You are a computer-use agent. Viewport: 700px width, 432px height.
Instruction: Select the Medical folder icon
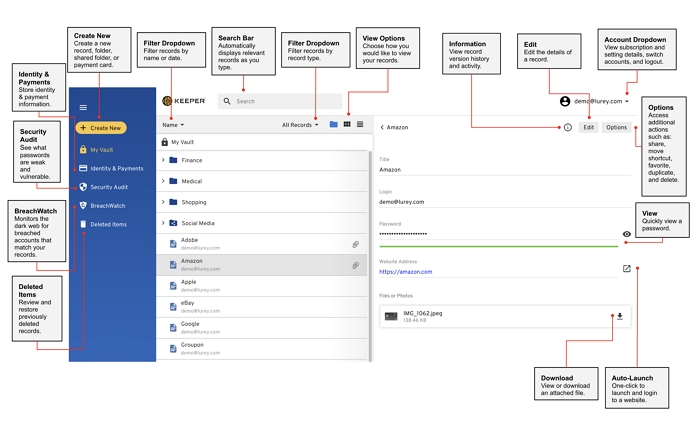click(174, 181)
